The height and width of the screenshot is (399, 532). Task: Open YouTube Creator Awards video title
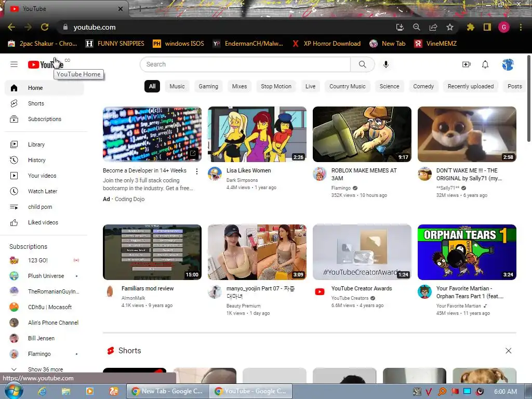point(362,288)
